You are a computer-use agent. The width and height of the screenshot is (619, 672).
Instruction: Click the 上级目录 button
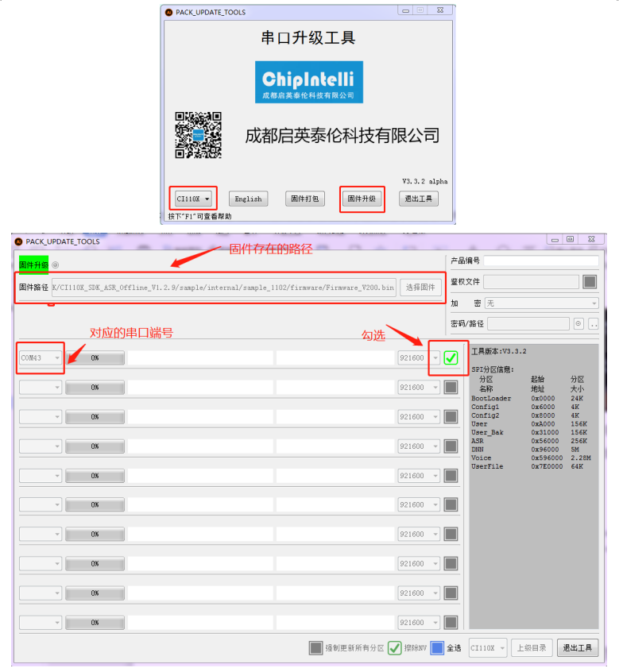pyautogui.click(x=532, y=648)
